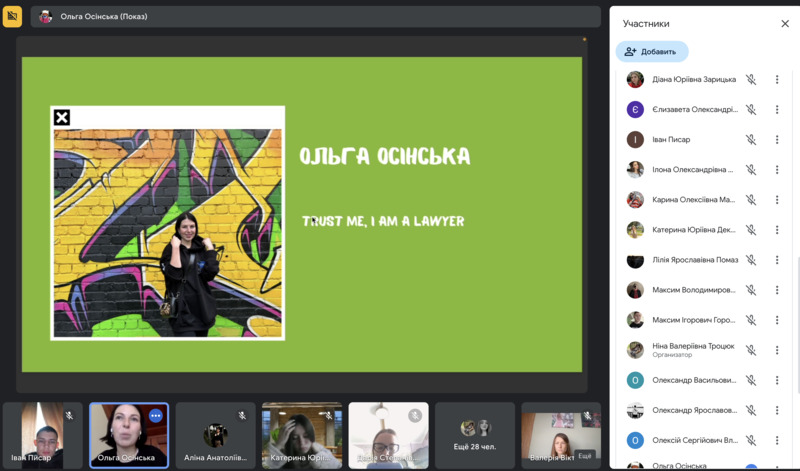Toggle the mic icon for Іван Писар
800x471 pixels.
tap(751, 140)
